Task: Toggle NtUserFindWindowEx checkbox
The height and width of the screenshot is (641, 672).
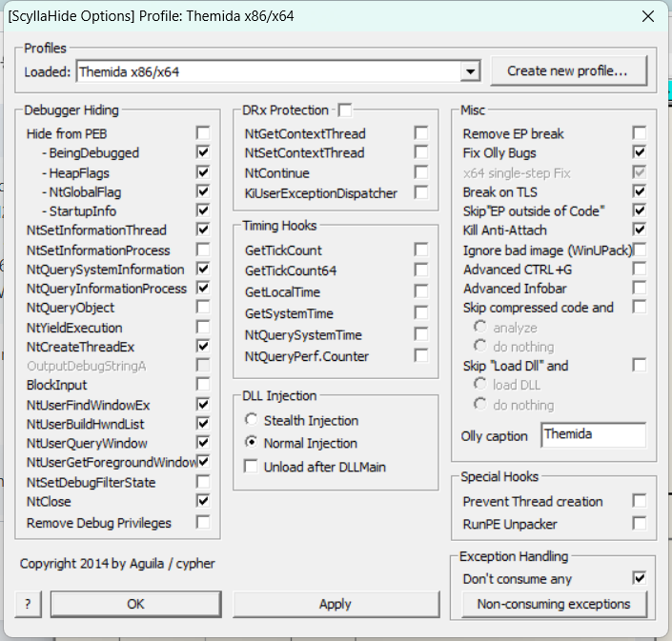Action: 203,404
